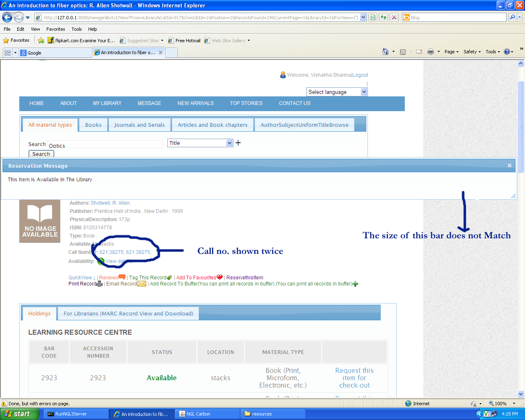This screenshot has height=420, width=525.
Task: Open the For Librarians MARC Record tab
Action: coord(128,314)
